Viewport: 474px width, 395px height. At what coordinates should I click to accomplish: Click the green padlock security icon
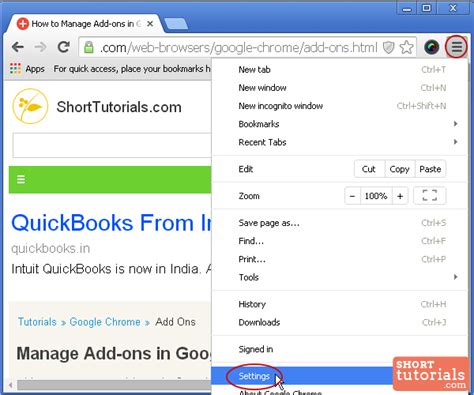(89, 47)
